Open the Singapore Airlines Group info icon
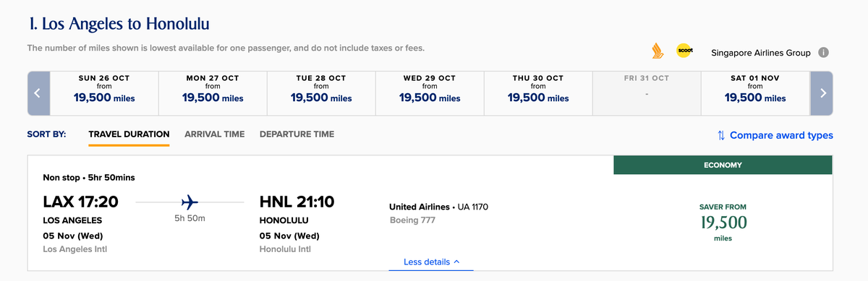Image resolution: width=868 pixels, height=281 pixels. pyautogui.click(x=823, y=53)
